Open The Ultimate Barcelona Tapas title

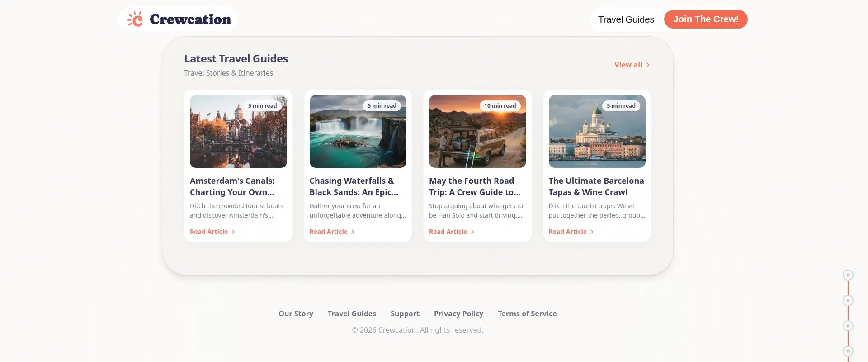(596, 186)
